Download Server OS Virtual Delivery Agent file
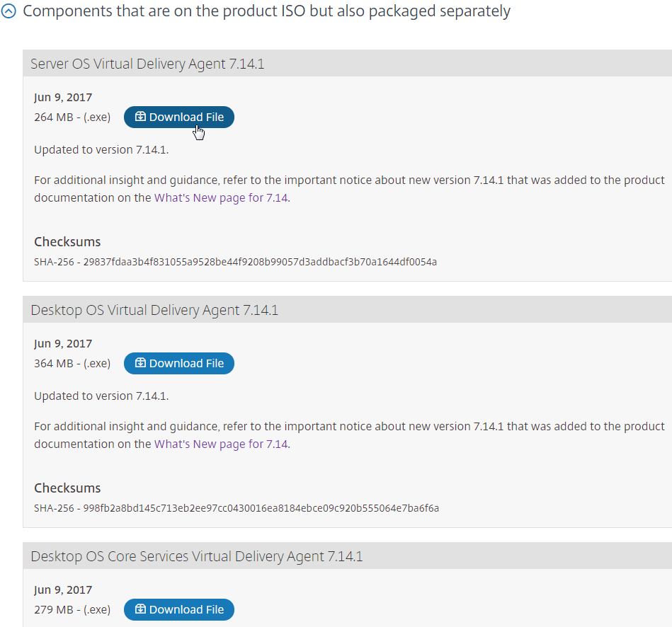 coord(179,117)
